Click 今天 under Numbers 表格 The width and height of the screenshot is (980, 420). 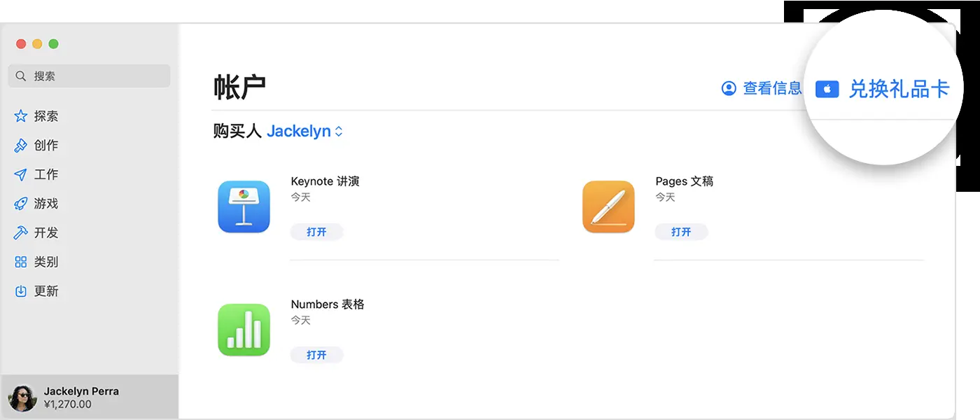click(300, 321)
